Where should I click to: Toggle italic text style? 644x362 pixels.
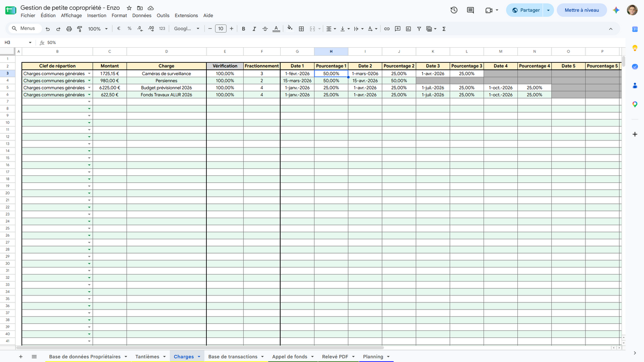point(254,28)
